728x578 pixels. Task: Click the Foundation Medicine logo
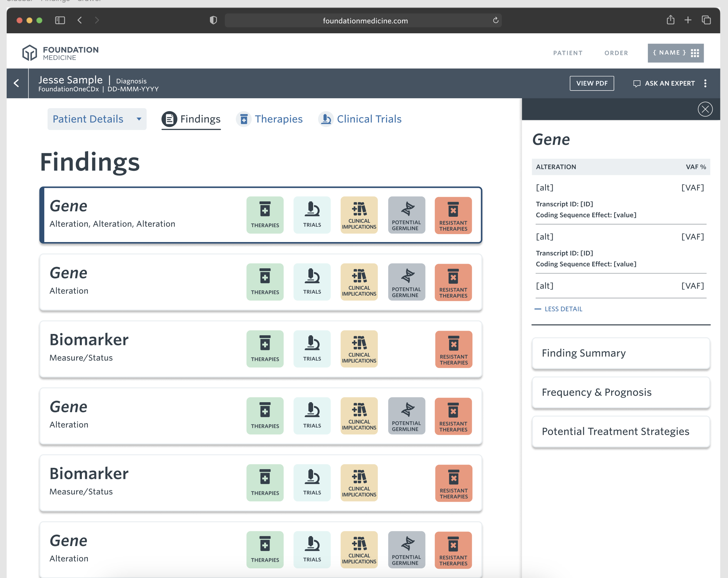61,53
